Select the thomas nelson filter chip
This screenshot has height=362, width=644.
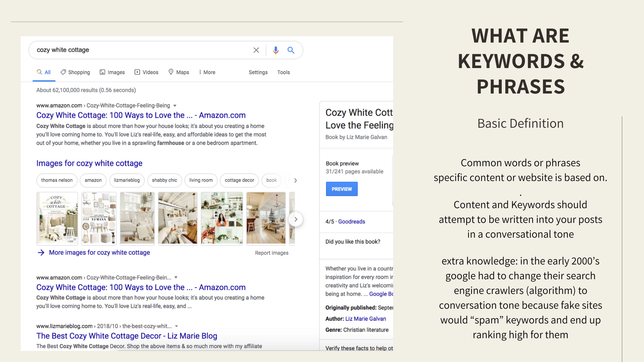57,180
